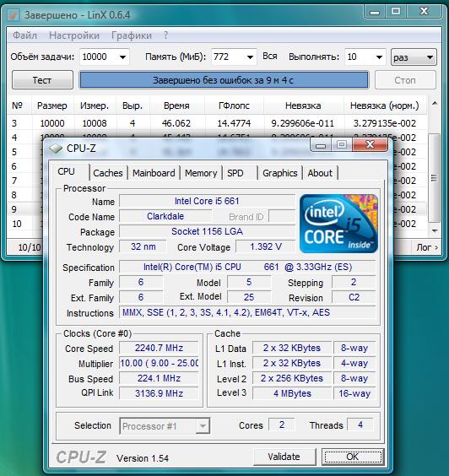Switch to the Mainboard tab
Screen dimensions: 449x476
click(x=154, y=173)
